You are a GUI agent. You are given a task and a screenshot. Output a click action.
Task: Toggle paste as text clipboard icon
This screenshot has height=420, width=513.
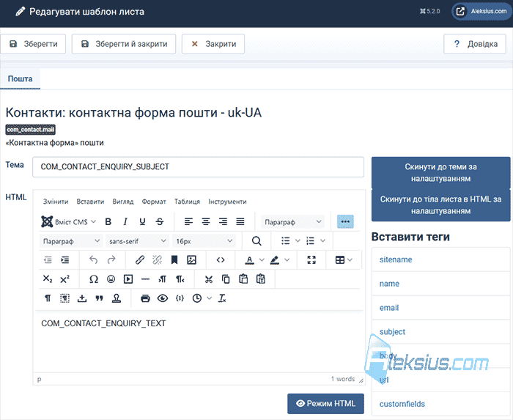[260, 279]
